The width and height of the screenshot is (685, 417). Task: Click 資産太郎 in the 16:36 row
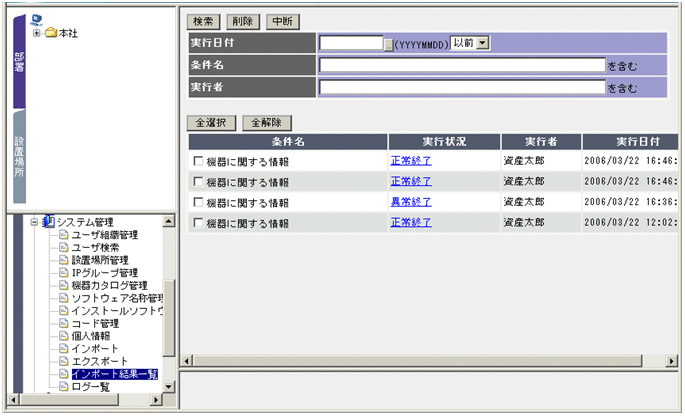pos(524,202)
